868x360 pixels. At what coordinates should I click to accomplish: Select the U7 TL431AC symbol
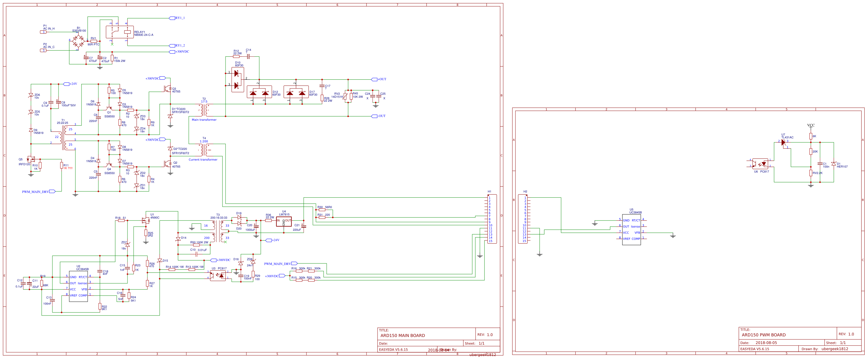pos(783,143)
